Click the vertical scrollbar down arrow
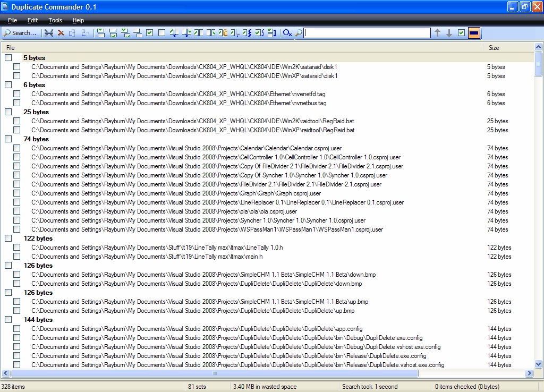The image size is (544, 392). [x=538, y=364]
